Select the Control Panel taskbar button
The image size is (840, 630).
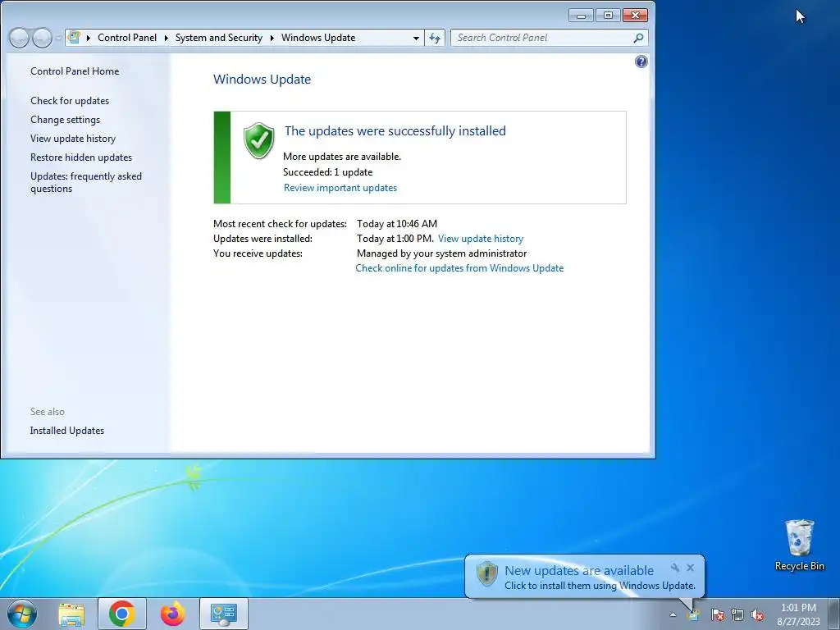click(223, 614)
